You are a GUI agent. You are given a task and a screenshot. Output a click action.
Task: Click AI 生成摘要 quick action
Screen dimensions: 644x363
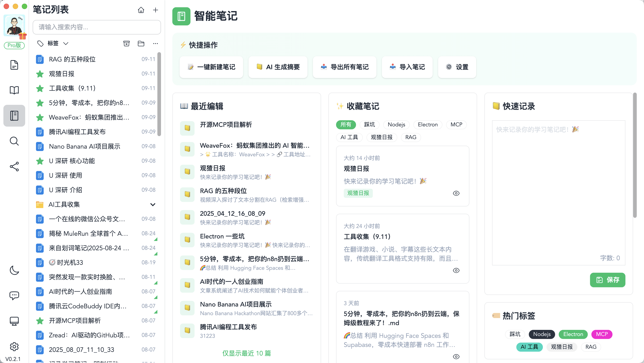[278, 67]
